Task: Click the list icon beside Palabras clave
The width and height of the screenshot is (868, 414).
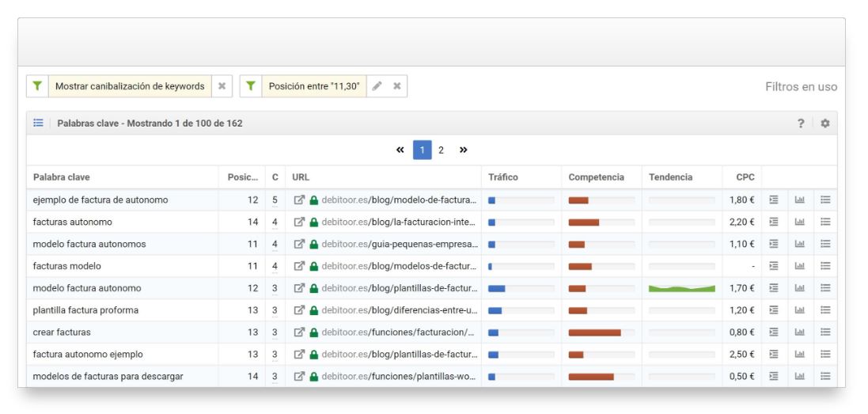Action: [x=38, y=123]
